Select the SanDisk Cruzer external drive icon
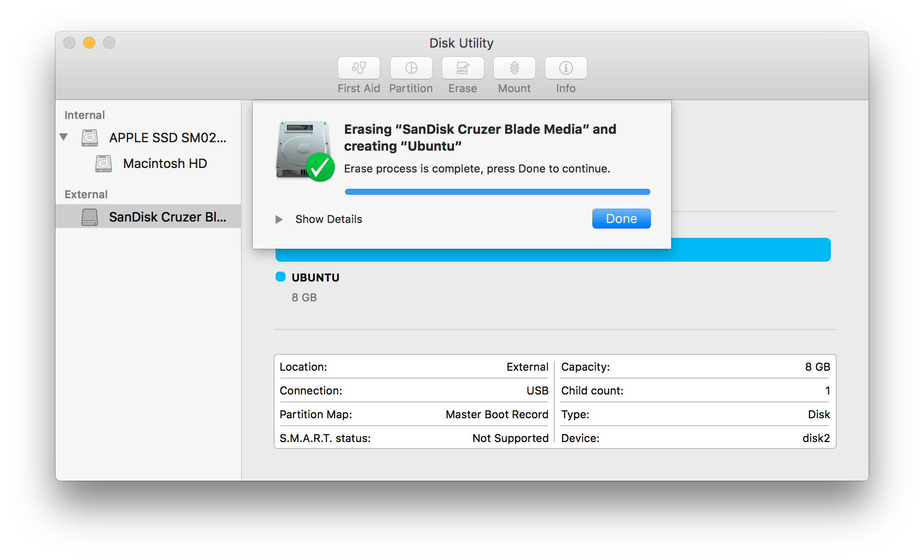The height and width of the screenshot is (560, 924). tap(90, 217)
